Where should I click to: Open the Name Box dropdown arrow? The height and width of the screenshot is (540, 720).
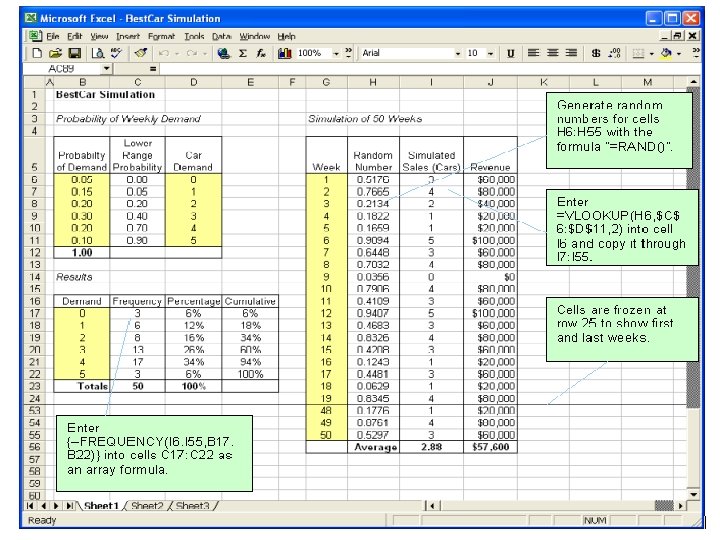click(106, 69)
